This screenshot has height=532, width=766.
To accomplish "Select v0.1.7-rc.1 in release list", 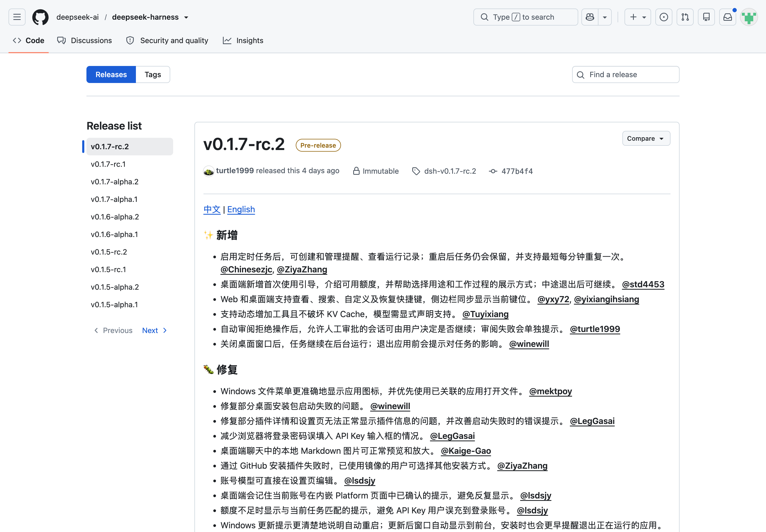I will coord(130,164).
